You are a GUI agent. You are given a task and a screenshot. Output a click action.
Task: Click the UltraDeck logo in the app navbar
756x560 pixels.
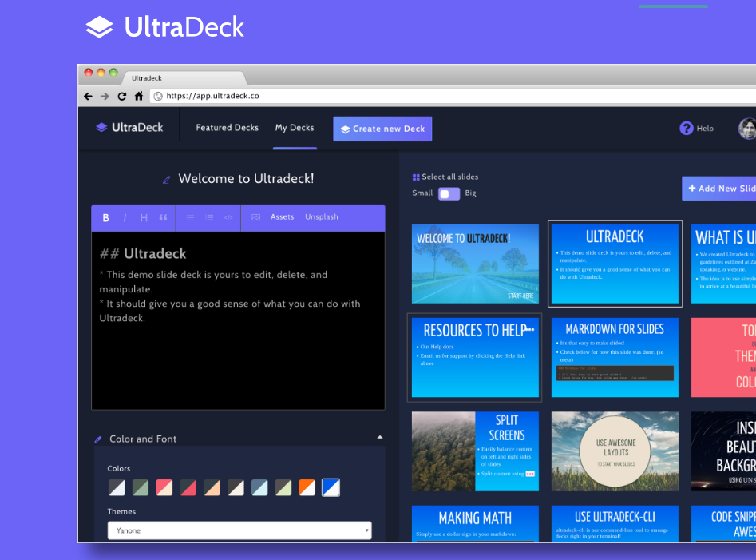click(x=129, y=127)
